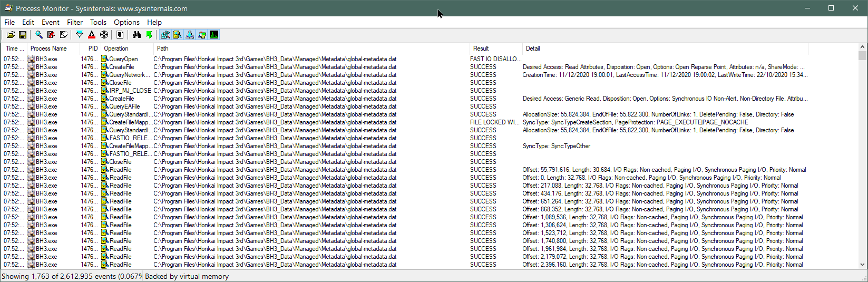
Task: Toggle Show File System Activity
Action: coord(177,35)
